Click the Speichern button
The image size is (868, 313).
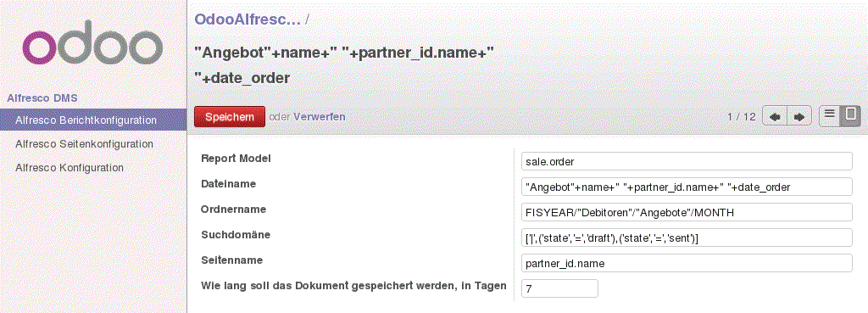coord(230,117)
